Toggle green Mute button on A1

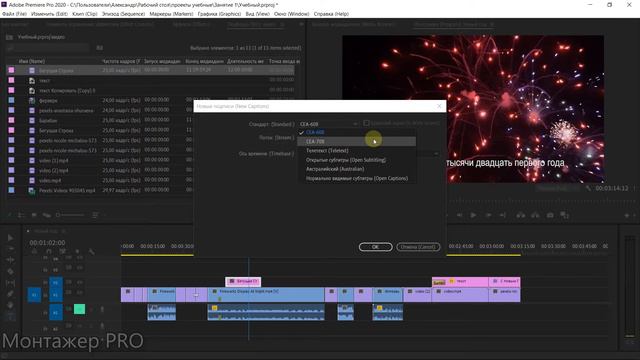click(79, 309)
